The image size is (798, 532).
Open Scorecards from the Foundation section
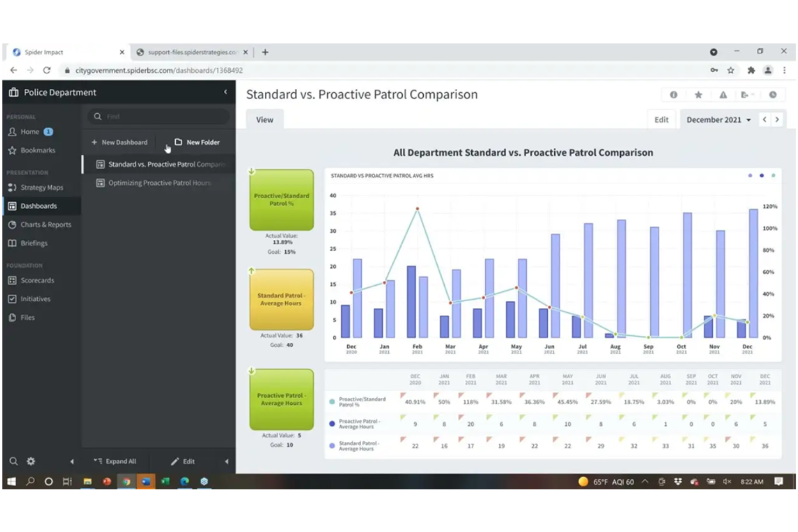(x=37, y=280)
